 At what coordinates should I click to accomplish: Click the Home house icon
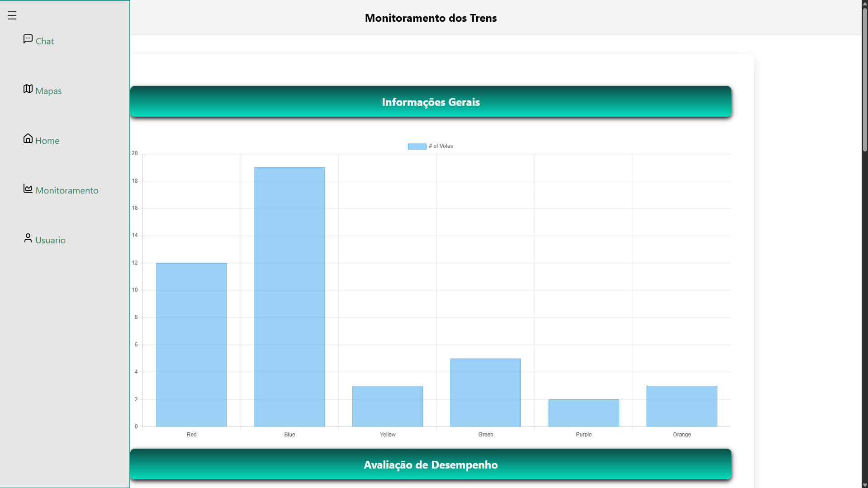[28, 139]
